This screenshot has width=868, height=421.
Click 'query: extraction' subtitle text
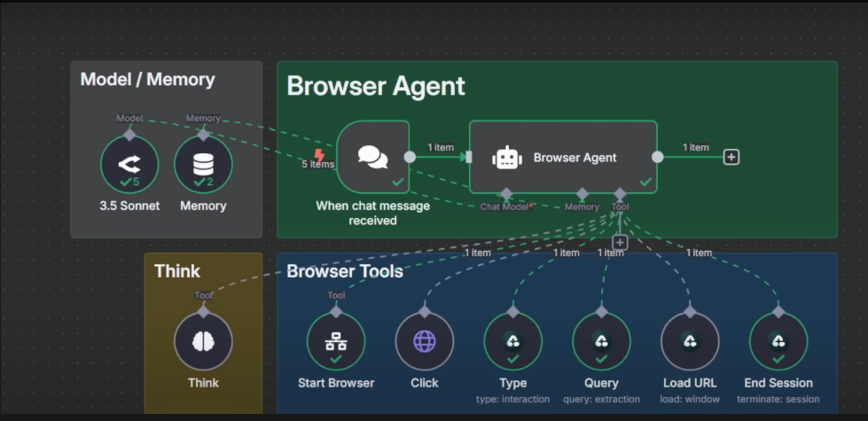point(602,399)
